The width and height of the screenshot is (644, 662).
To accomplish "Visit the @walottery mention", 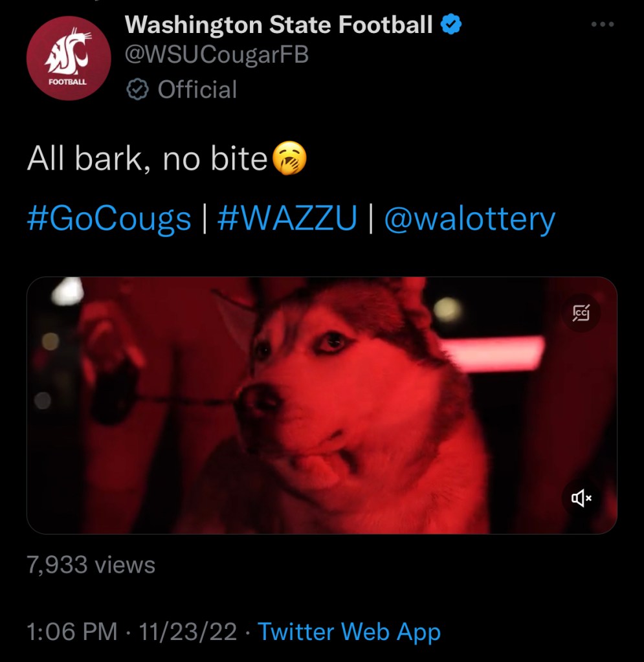I will tap(469, 219).
